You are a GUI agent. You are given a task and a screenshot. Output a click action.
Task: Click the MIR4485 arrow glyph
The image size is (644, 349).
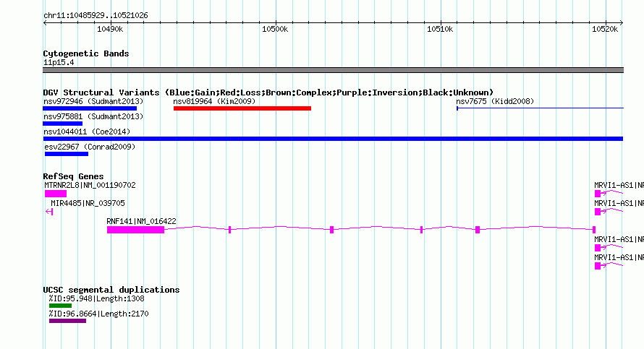[49, 212]
